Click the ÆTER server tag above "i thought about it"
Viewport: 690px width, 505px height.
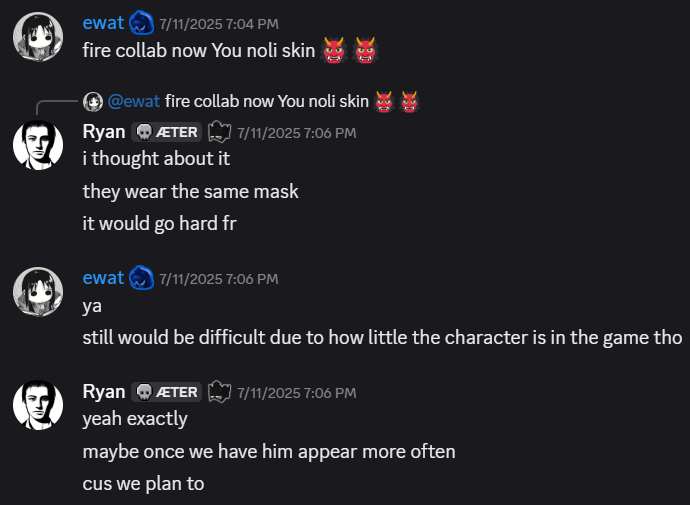point(167,132)
